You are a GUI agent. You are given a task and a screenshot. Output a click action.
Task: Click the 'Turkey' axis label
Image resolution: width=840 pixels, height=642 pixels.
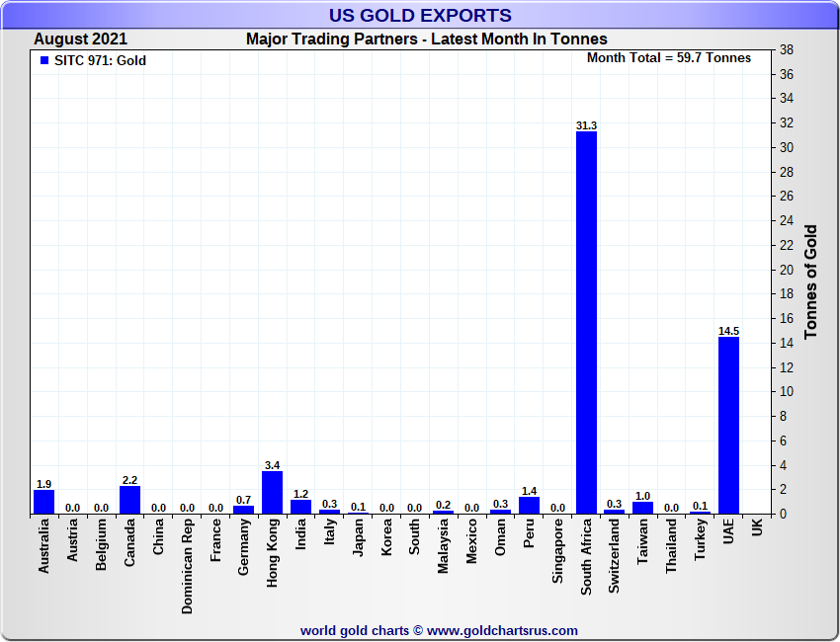[701, 539]
